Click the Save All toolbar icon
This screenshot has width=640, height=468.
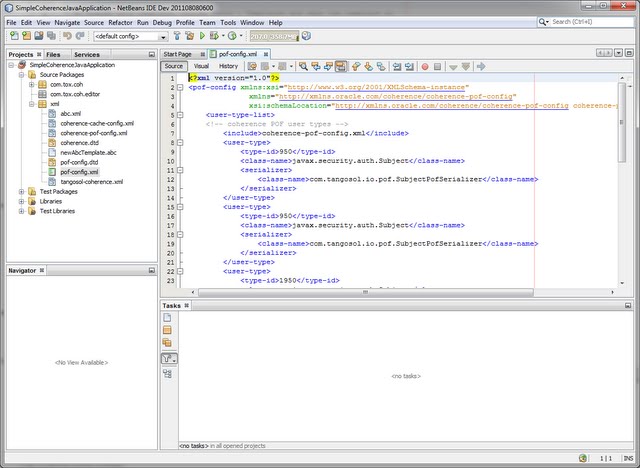point(51,36)
